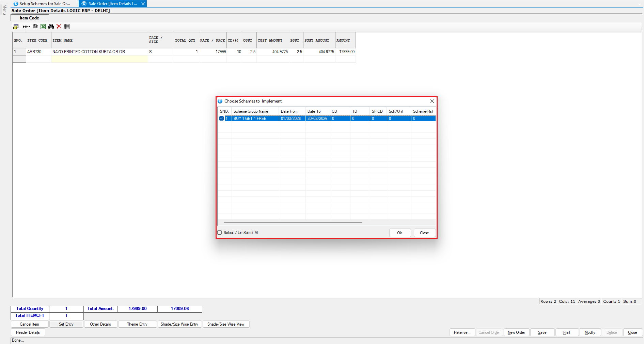The width and height of the screenshot is (644, 344).
Task: Open the column width dropdown arrow
Action: pyautogui.click(x=29, y=27)
